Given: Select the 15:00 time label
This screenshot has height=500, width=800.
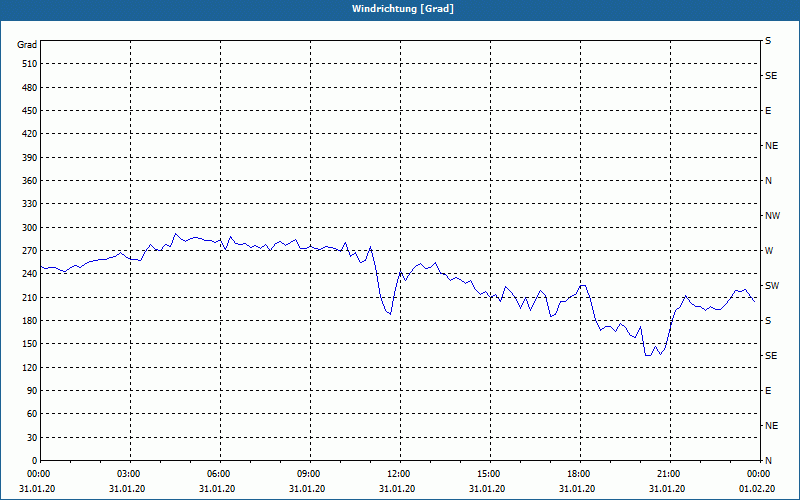Looking at the screenshot, I should point(490,473).
